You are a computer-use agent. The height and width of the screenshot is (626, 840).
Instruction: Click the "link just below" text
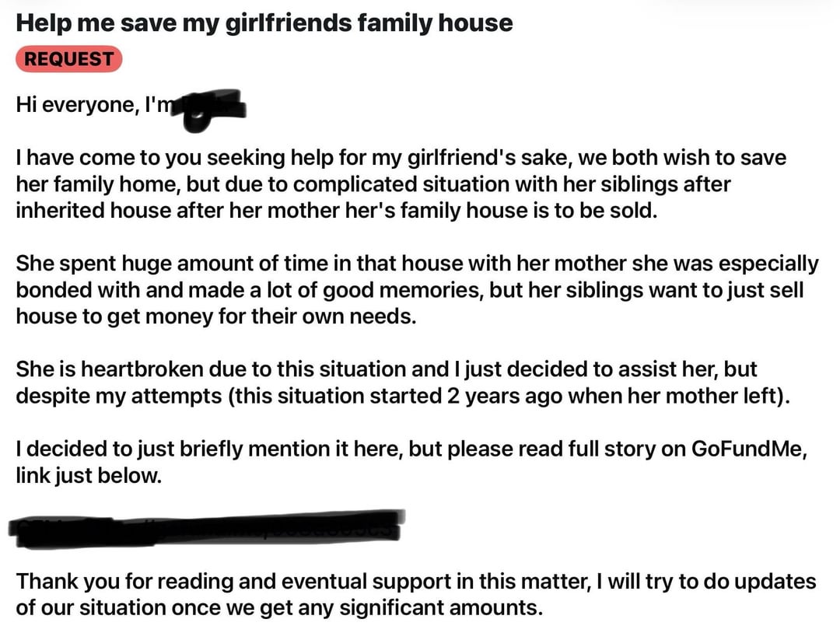pos(89,475)
